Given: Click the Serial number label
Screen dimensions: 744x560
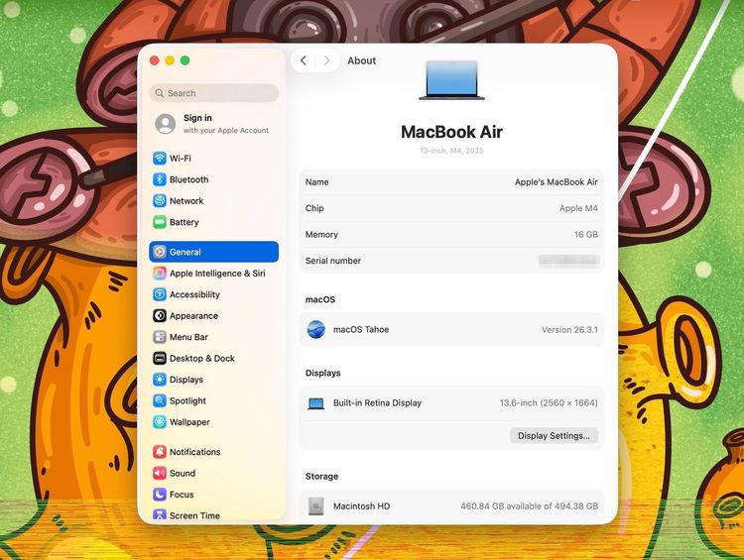Looking at the screenshot, I should [333, 261].
